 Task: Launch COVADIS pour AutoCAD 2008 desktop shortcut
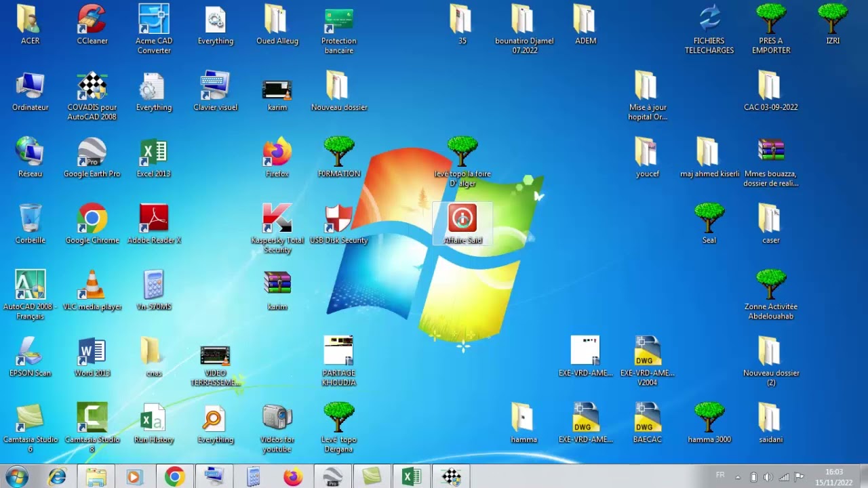[x=92, y=96]
